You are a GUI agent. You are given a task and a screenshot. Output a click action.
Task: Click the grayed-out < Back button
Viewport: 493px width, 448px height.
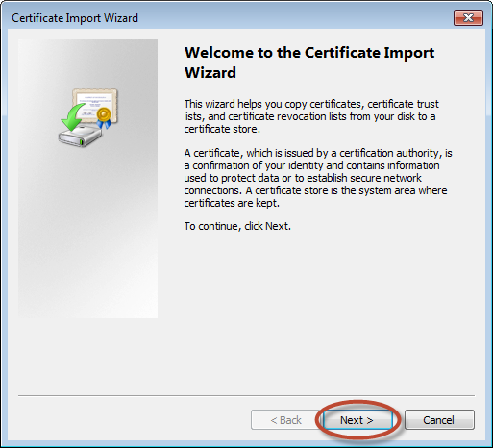pos(285,420)
